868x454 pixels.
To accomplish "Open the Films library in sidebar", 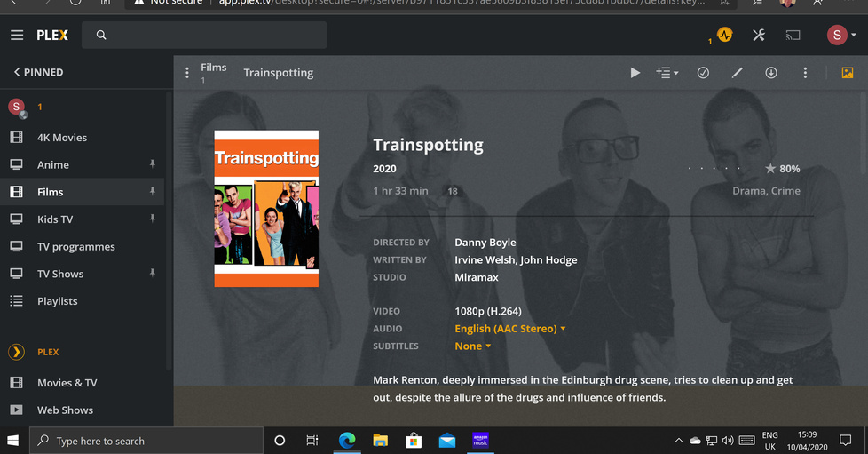I will (82, 192).
